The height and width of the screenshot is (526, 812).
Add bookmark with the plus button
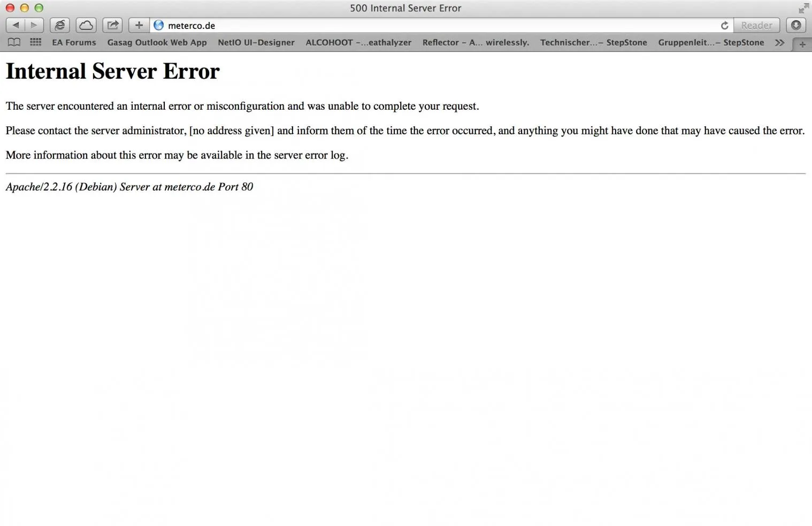tap(139, 25)
